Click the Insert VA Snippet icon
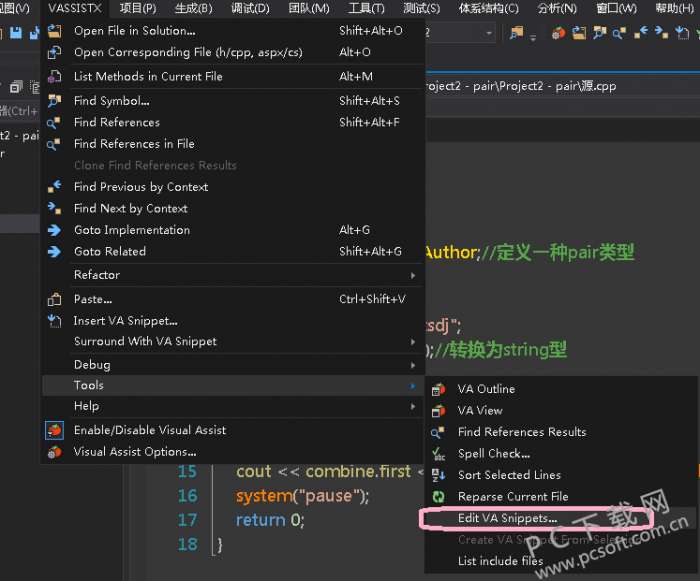Viewport: 700px width, 581px height. (x=54, y=321)
